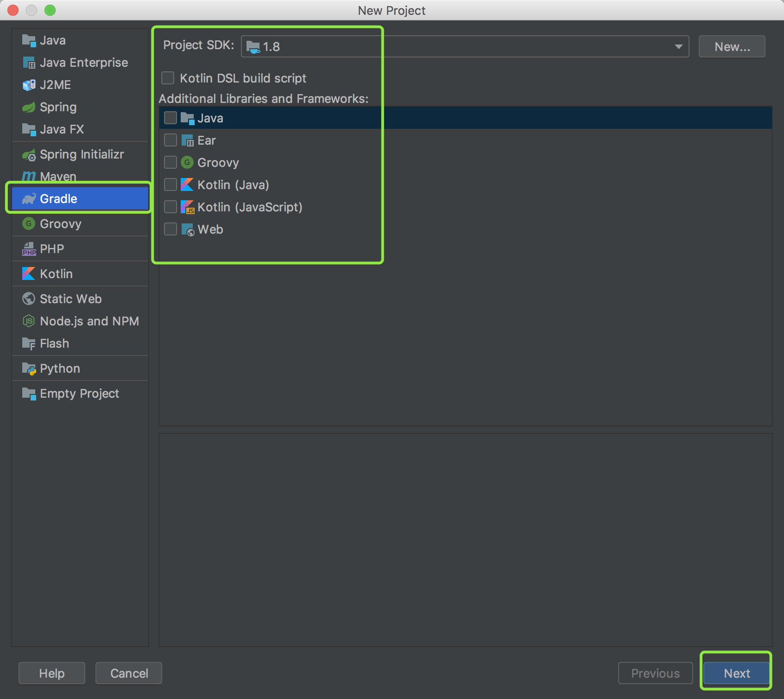Enable Kotlin DSL build script checkbox
Viewport: 784px width, 699px height.
[x=168, y=78]
